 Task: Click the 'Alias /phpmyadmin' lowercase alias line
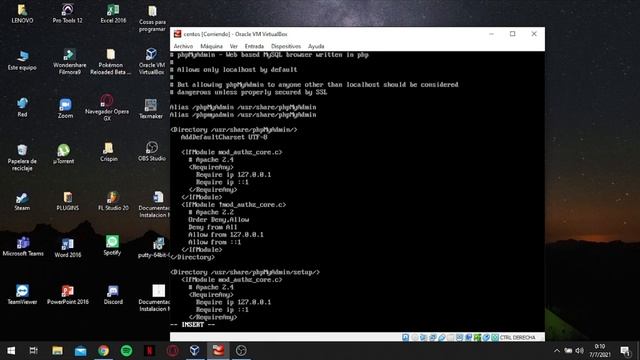coord(243,115)
